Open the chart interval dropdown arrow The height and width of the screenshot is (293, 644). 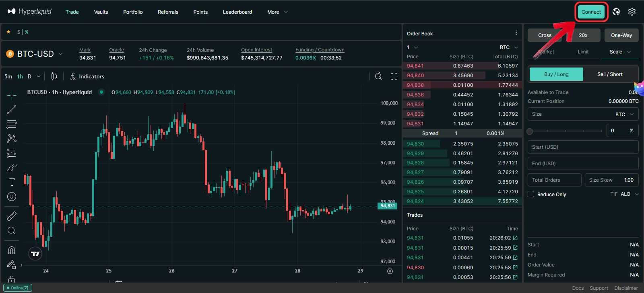coord(39,76)
